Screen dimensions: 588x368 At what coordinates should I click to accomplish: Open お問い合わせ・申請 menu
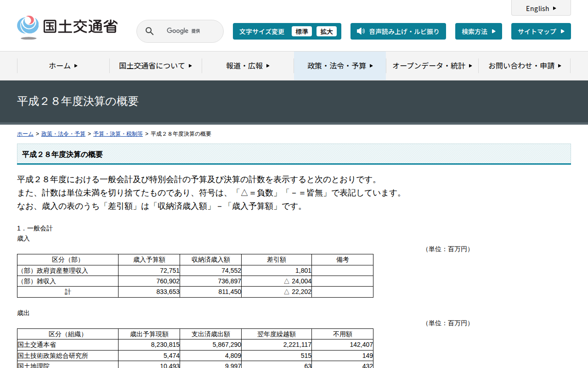coord(525,66)
